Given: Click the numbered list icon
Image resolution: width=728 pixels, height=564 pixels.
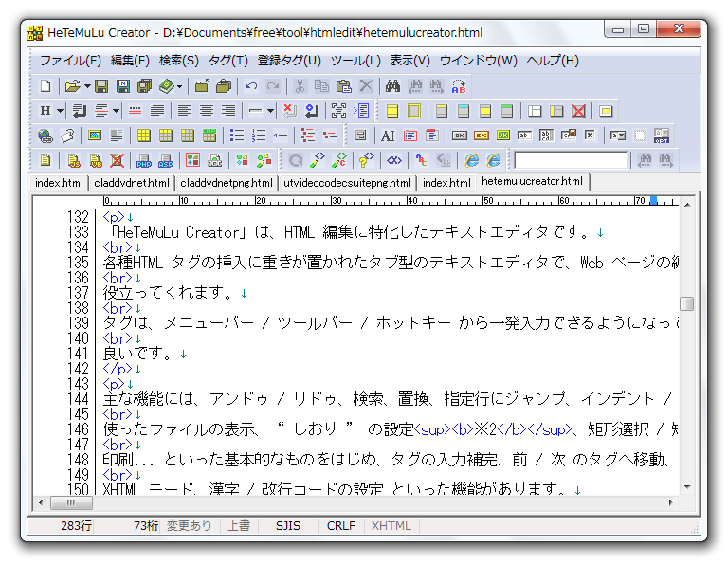Looking at the screenshot, I should point(259,136).
